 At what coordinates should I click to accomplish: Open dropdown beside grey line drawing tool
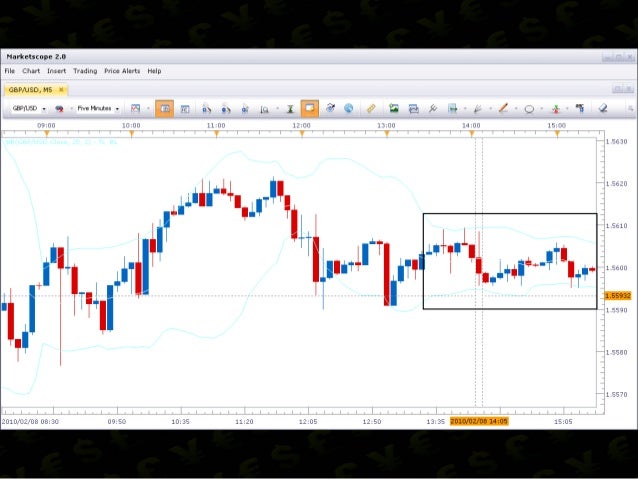tap(490, 109)
